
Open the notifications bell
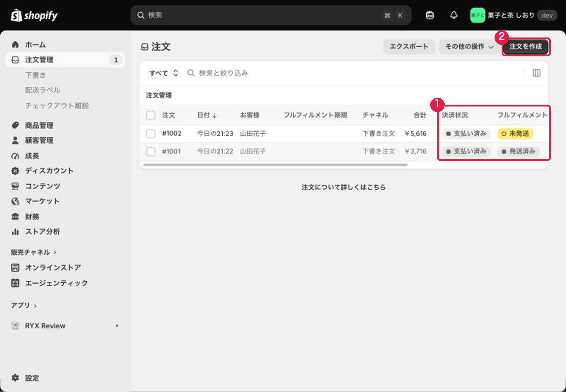(454, 15)
